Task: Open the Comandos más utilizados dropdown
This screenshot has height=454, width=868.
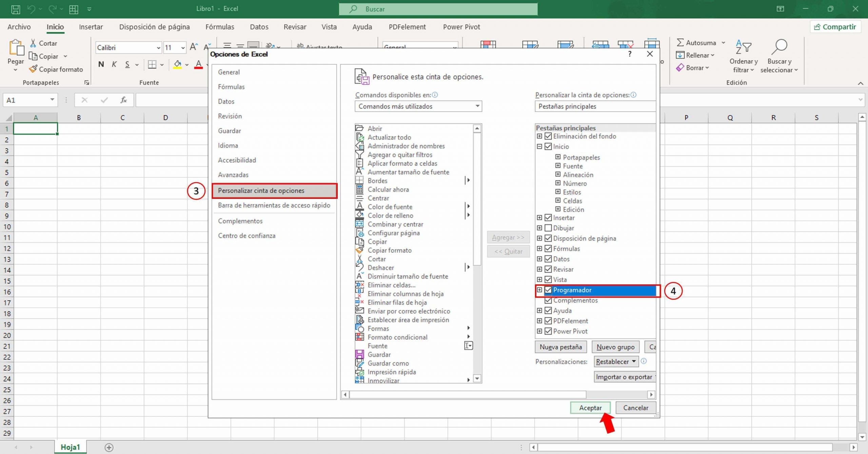Action: pos(477,106)
